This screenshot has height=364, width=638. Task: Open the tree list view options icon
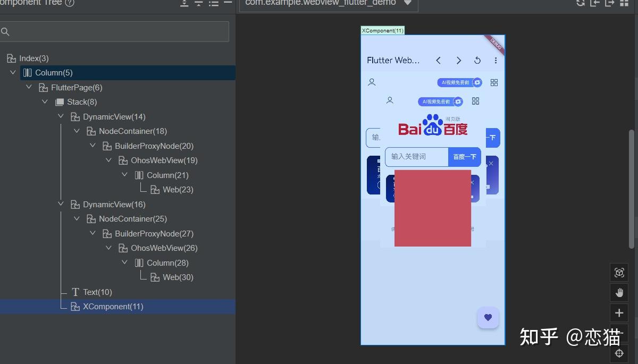214,3
